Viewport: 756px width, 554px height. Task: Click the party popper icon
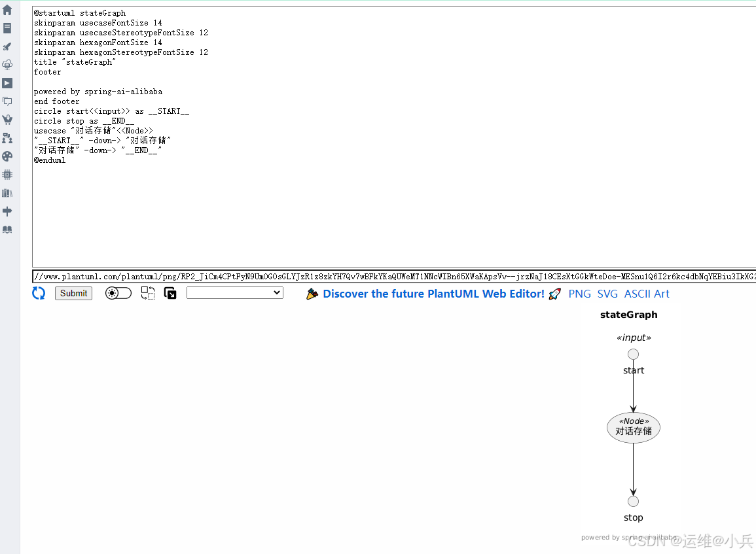pyautogui.click(x=312, y=294)
